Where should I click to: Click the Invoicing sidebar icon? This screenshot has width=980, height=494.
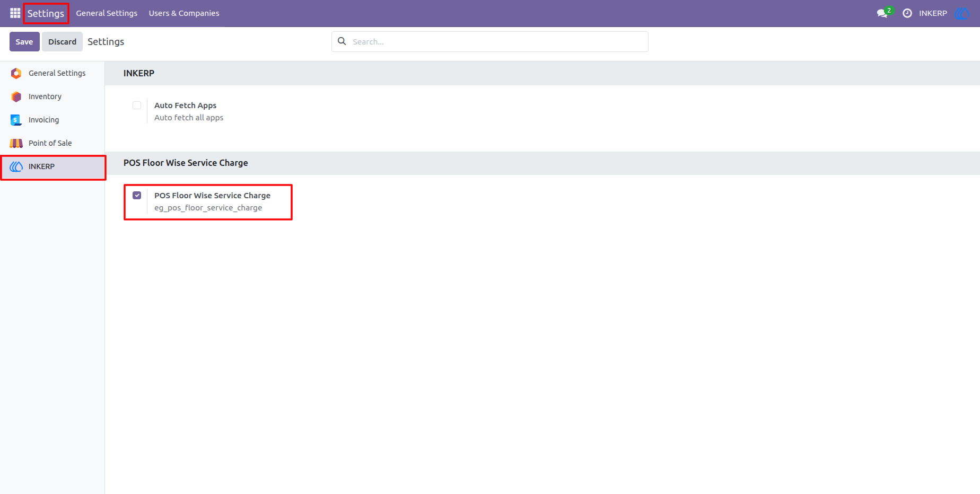click(x=16, y=120)
